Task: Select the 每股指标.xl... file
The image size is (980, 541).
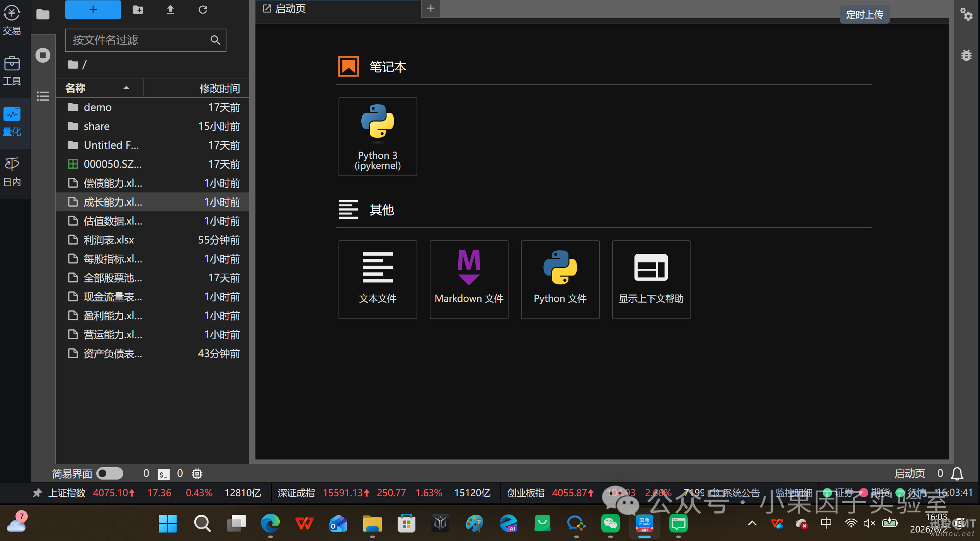Action: [153, 259]
